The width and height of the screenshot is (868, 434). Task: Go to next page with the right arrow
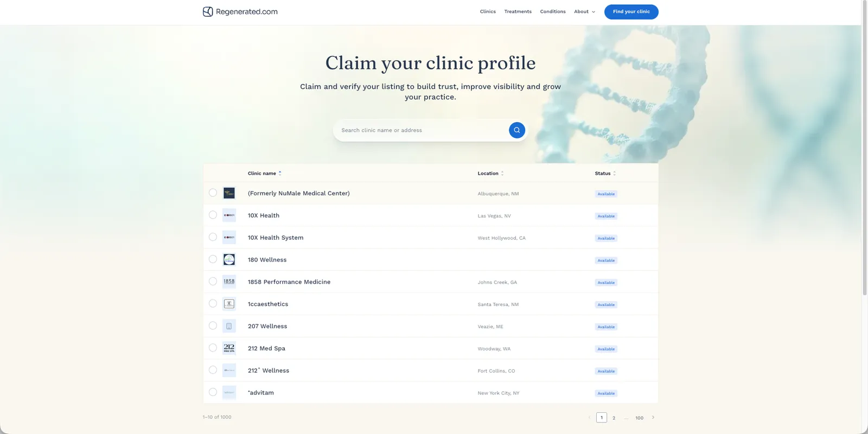point(653,417)
